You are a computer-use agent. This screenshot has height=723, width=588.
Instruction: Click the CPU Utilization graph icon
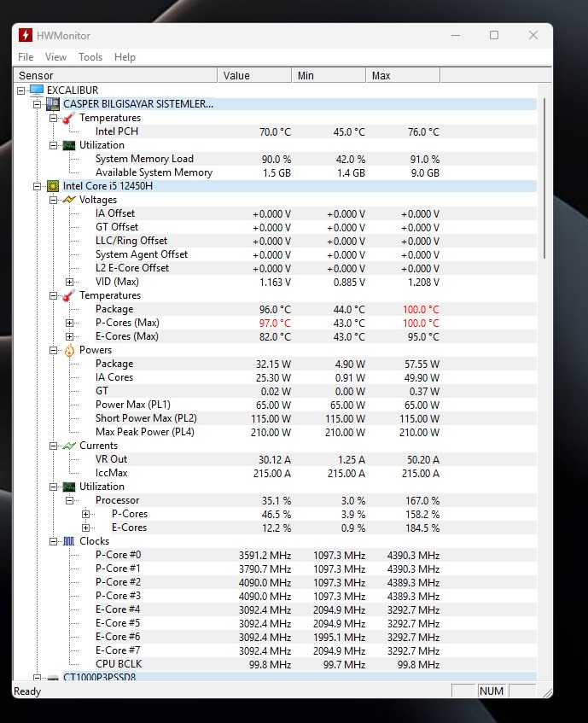pyautogui.click(x=68, y=487)
